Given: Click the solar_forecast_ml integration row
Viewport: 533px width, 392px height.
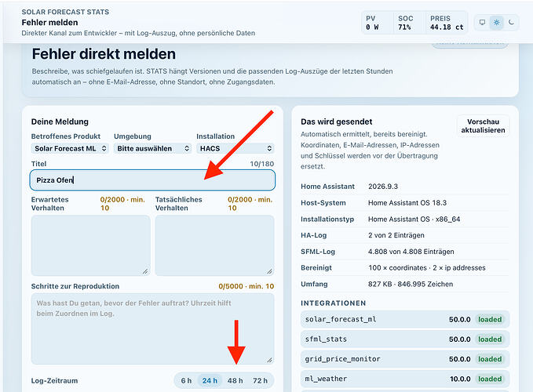Looking at the screenshot, I should tap(405, 319).
